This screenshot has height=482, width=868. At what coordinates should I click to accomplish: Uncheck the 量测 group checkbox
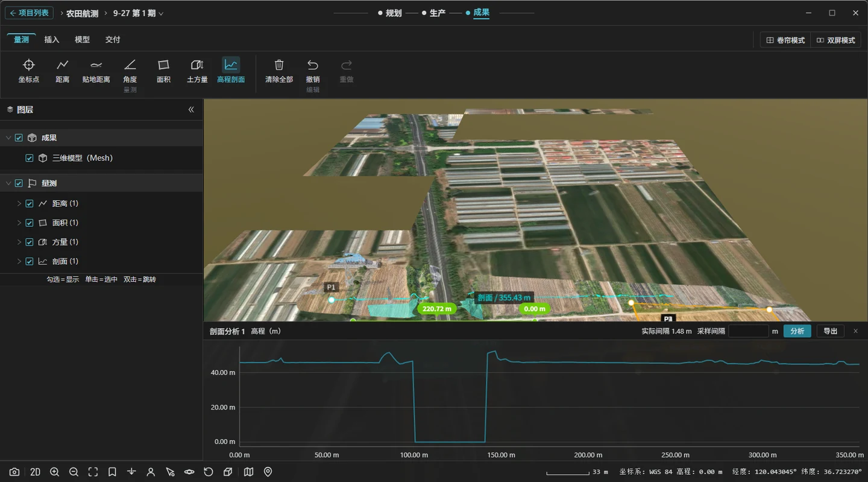coord(19,183)
